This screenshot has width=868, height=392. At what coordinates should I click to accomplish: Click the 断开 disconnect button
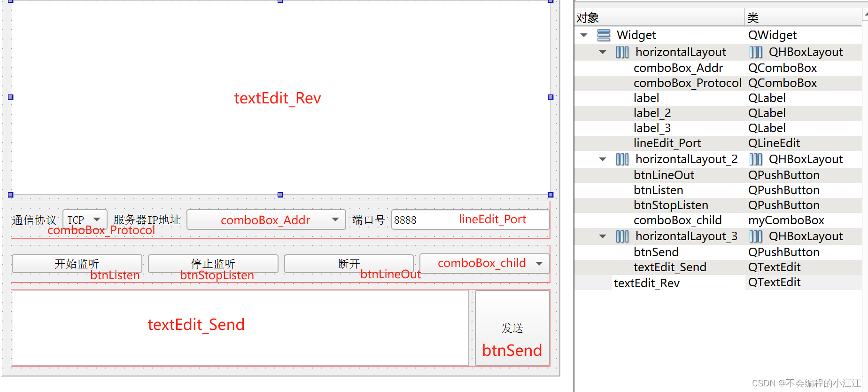tap(349, 263)
